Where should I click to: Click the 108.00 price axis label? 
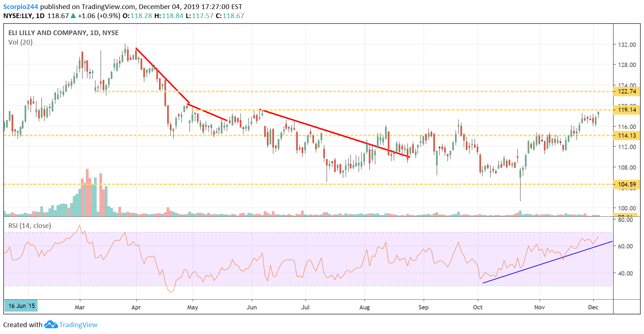[627, 168]
